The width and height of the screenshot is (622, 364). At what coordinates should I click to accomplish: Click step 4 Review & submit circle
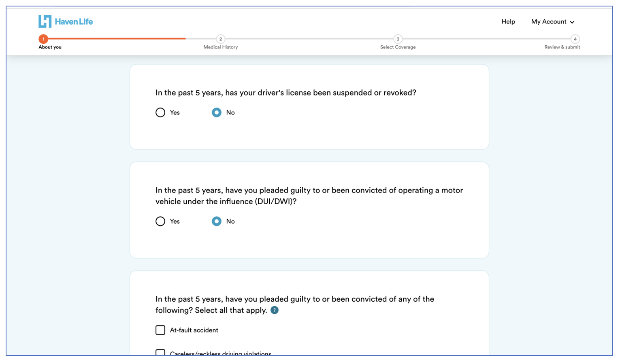tap(575, 39)
